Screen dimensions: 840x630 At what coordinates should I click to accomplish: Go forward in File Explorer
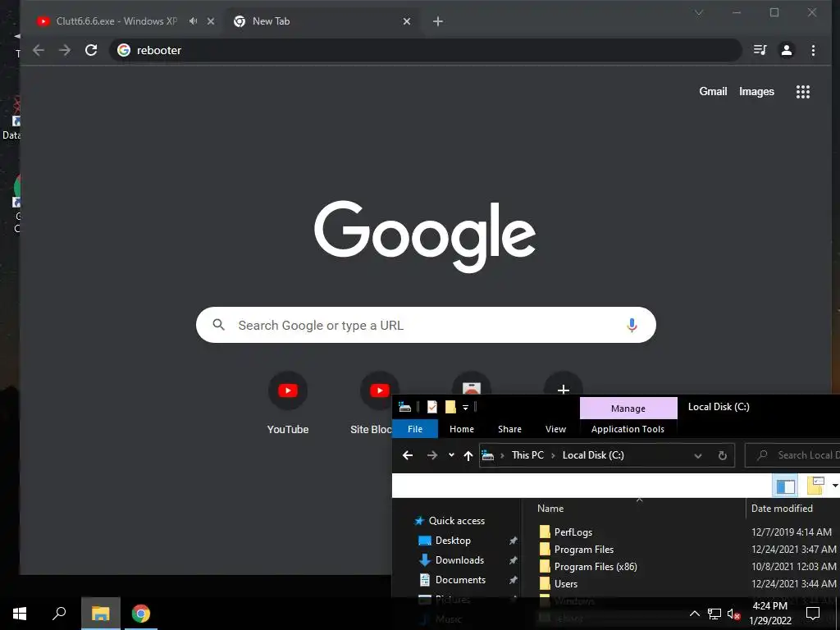431,455
